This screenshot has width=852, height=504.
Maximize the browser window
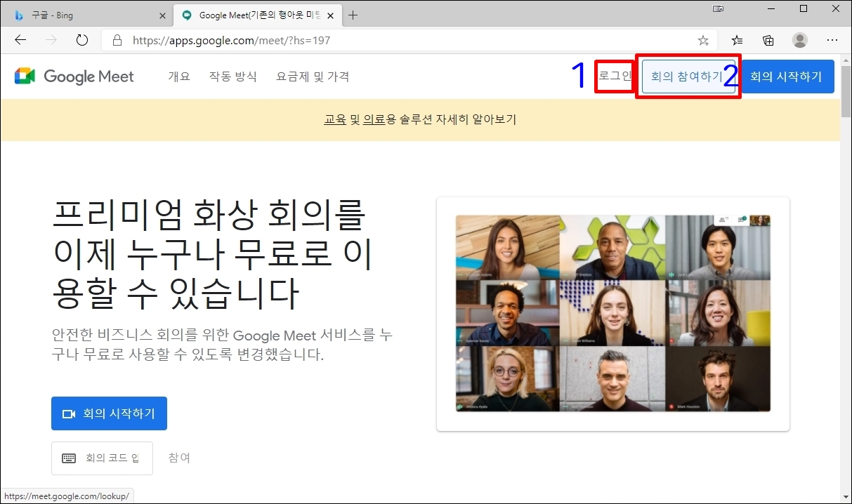click(x=804, y=8)
